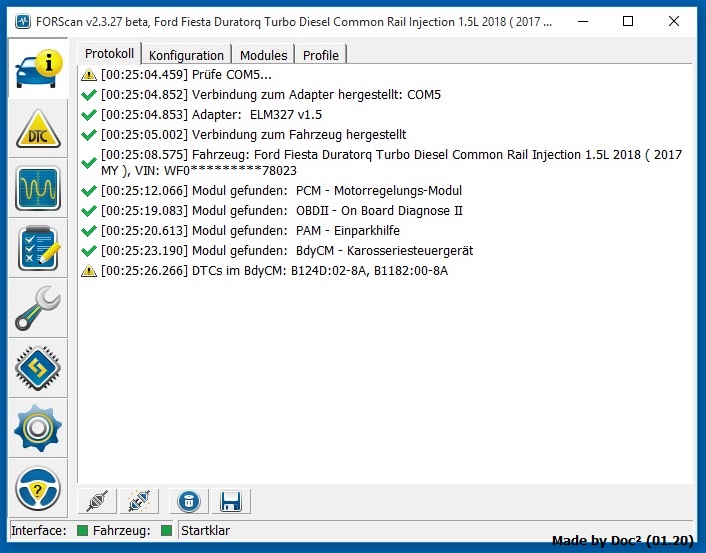Open the wrench service functions section

pyautogui.click(x=38, y=308)
